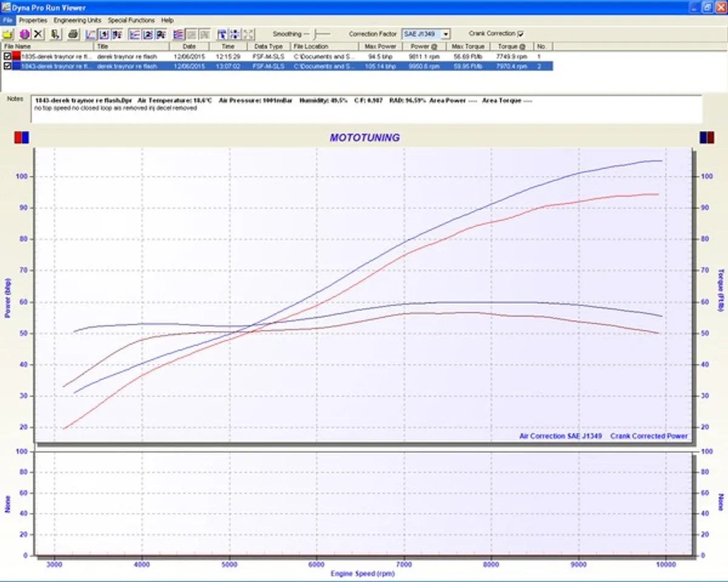This screenshot has height=582, width=728.
Task: Click the Max Torque column header
Action: pos(468,46)
